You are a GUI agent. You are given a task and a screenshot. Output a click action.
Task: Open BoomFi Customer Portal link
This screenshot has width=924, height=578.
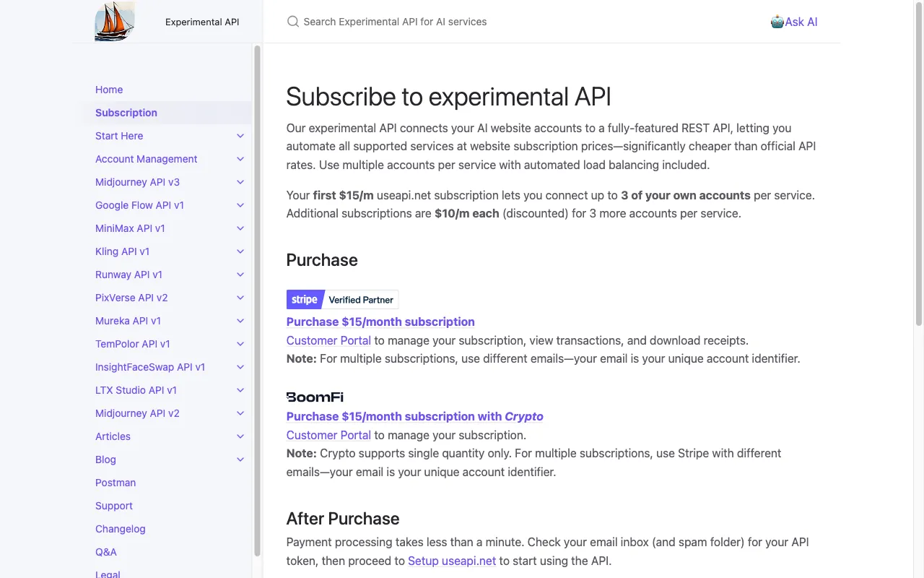pyautogui.click(x=328, y=435)
